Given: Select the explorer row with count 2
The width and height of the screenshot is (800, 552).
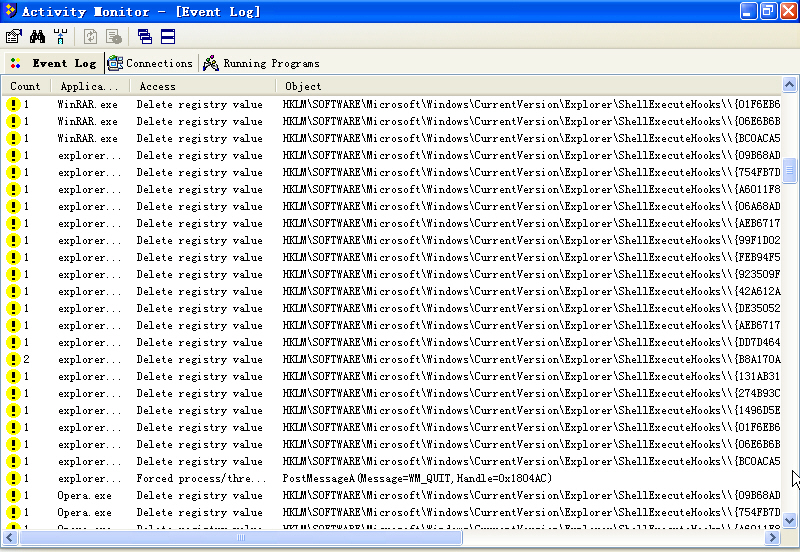Looking at the screenshot, I should 392,359.
